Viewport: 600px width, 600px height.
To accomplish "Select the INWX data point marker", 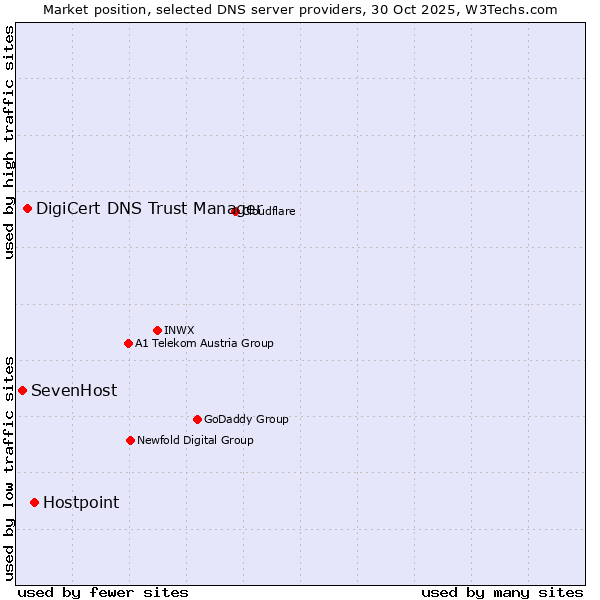I will pos(157,330).
